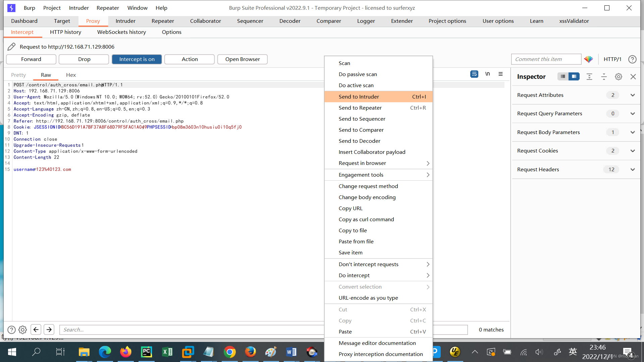Click the Comment this item field
The width and height of the screenshot is (644, 362).
[x=546, y=59]
